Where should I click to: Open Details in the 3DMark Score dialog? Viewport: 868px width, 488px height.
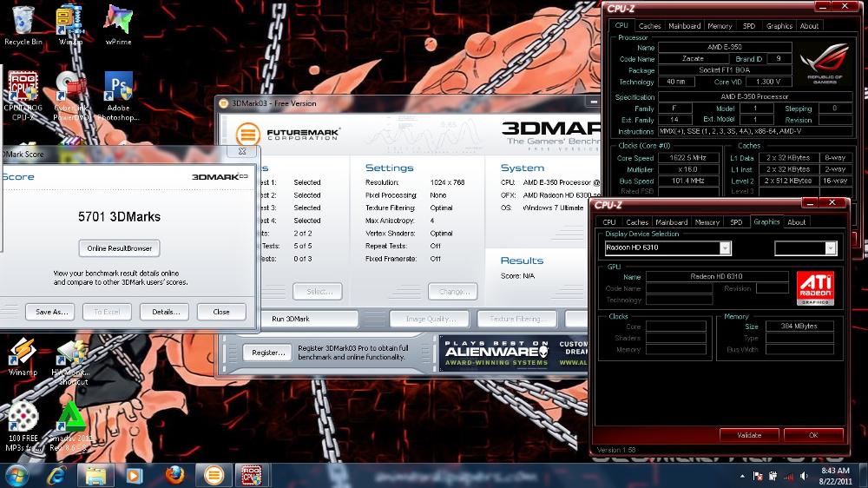(164, 312)
